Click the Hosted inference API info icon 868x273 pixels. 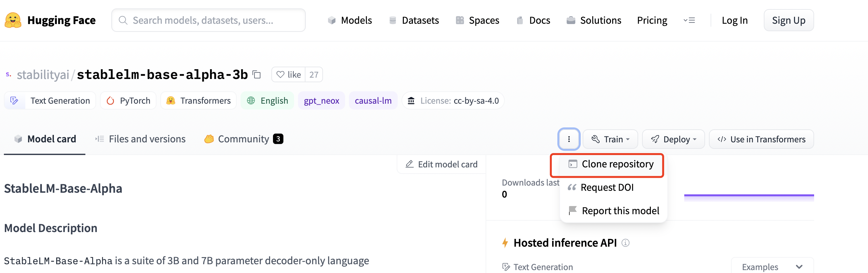(x=626, y=243)
